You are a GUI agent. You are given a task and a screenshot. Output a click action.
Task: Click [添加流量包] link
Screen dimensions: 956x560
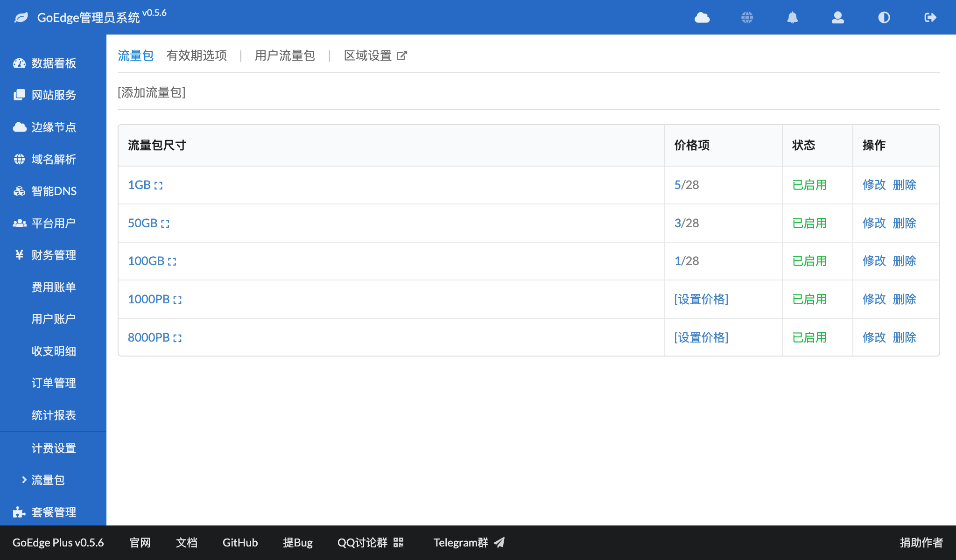(152, 92)
